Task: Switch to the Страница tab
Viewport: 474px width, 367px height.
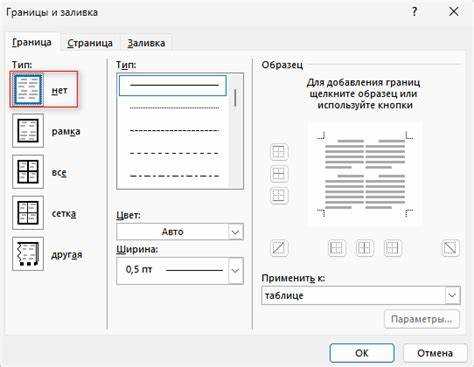Action: pos(90,43)
